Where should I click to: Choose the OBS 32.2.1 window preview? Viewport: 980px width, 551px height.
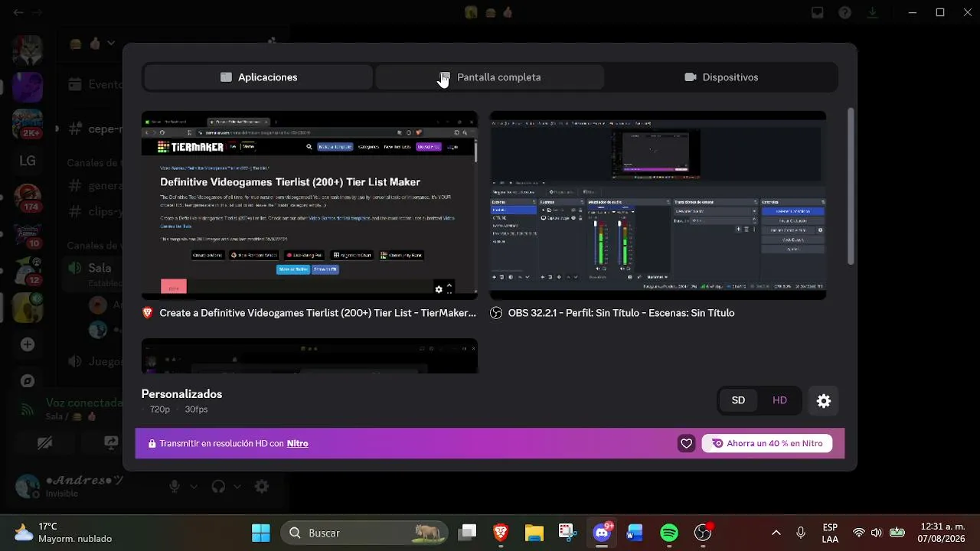coord(658,205)
